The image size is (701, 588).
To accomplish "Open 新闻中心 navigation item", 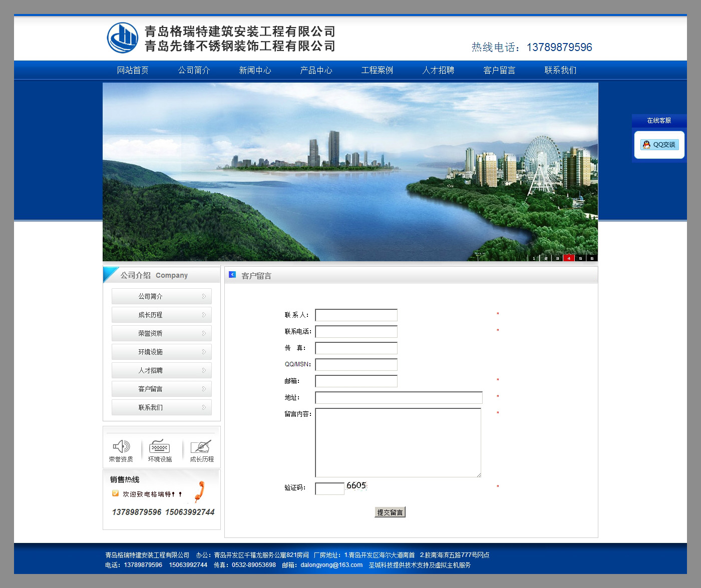I will [x=255, y=70].
